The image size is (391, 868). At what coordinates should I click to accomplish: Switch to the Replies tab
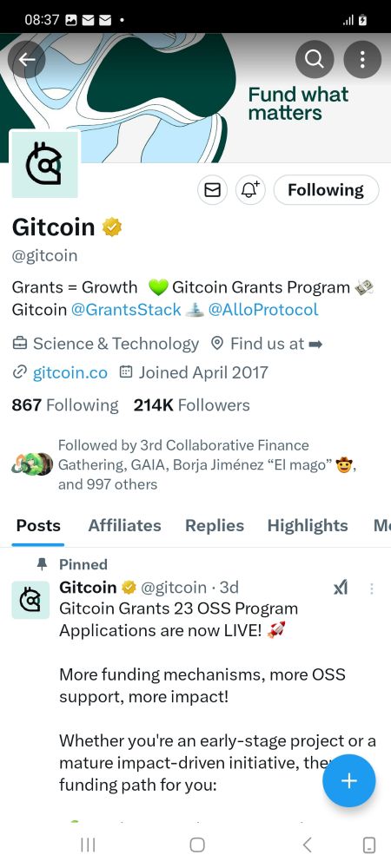point(215,525)
